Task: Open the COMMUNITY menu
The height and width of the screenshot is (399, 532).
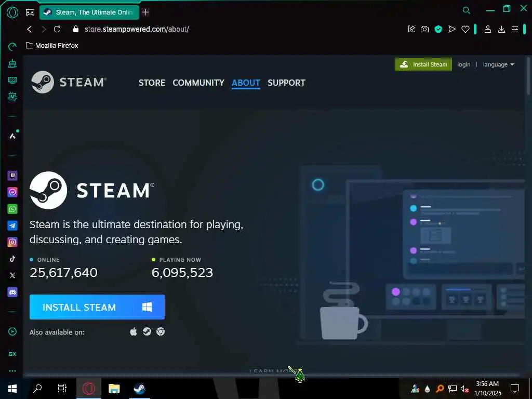Action: 198,83
